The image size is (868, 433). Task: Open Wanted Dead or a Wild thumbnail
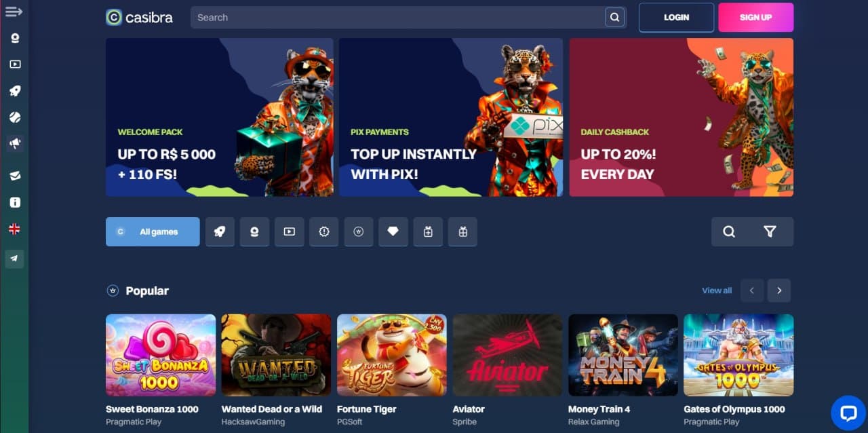click(277, 355)
